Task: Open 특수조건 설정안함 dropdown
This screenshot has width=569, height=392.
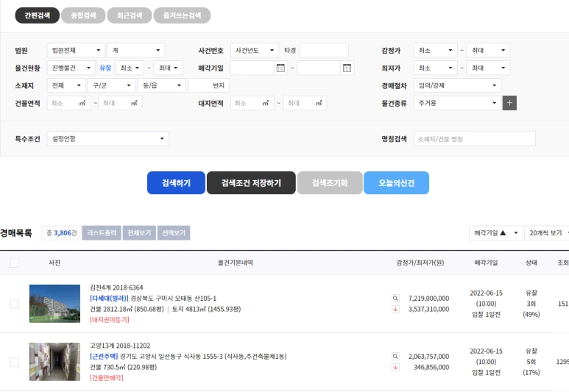Action: [x=107, y=138]
